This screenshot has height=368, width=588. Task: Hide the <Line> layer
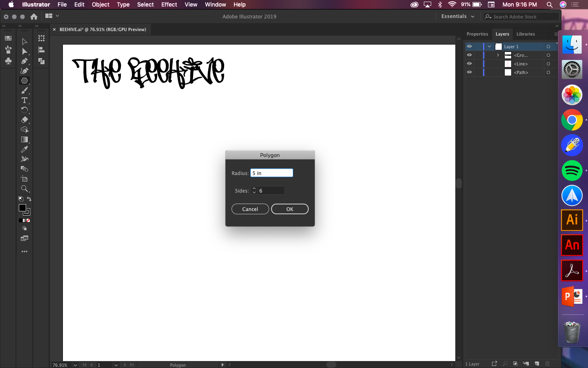(469, 63)
